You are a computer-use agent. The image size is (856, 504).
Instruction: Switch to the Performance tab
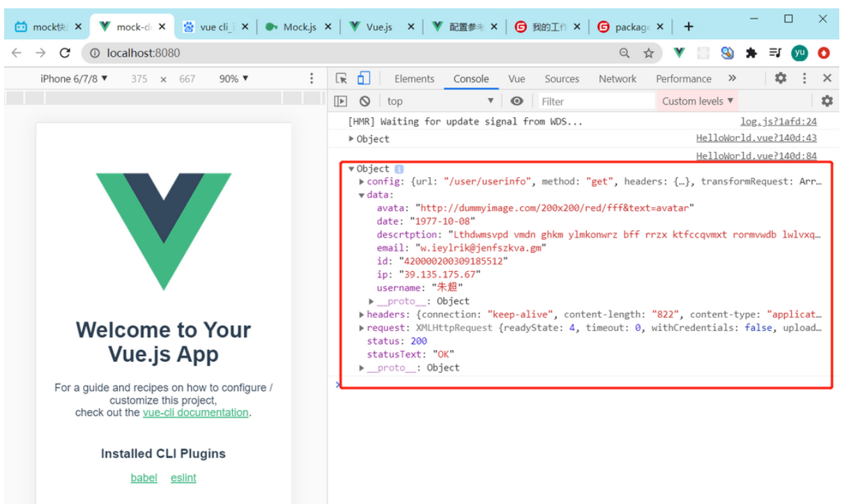pyautogui.click(x=684, y=79)
